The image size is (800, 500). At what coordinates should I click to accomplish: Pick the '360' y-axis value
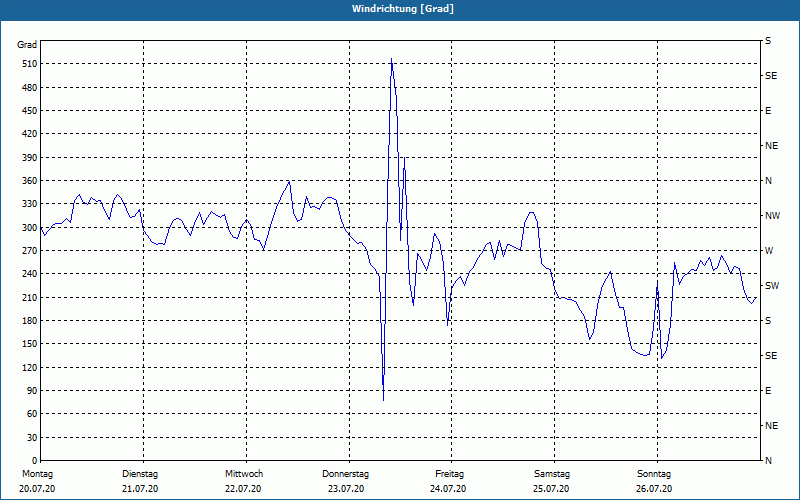(x=29, y=181)
